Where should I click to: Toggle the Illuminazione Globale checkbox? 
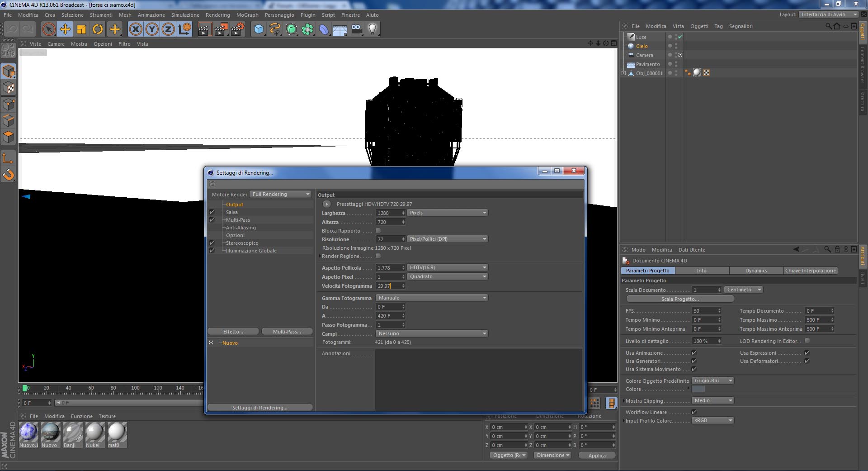[212, 251]
